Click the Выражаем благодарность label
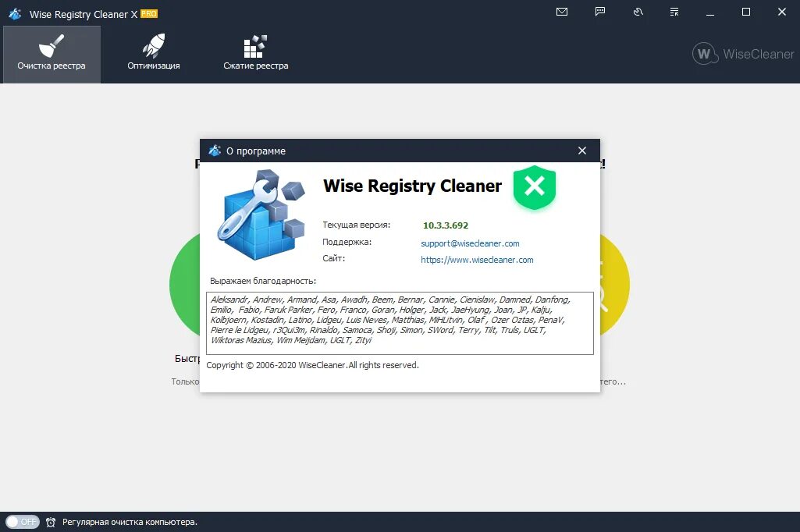The image size is (800, 532). [x=263, y=281]
